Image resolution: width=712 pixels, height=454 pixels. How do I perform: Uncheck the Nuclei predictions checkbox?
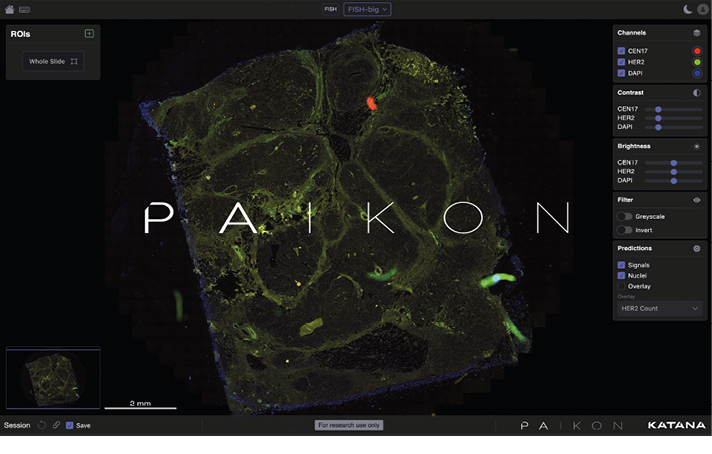pos(621,276)
